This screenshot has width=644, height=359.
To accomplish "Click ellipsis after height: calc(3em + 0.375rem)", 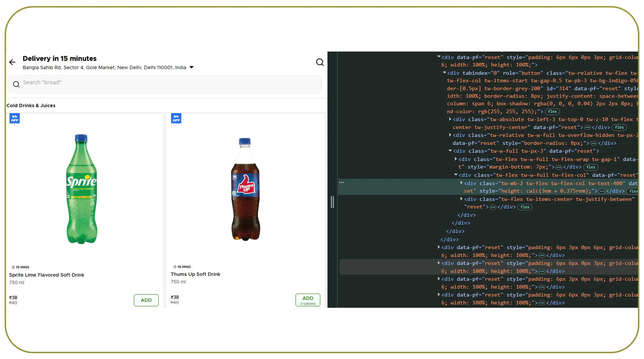I will (x=602, y=191).
